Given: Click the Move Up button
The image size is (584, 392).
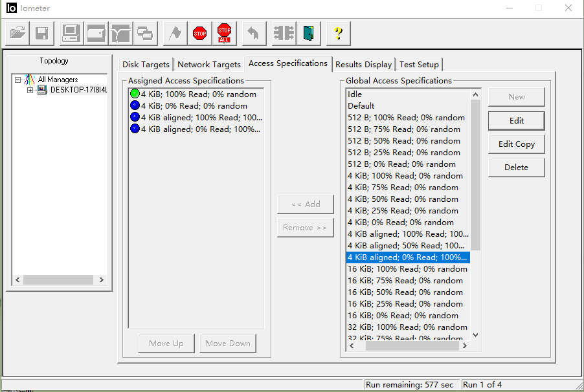Looking at the screenshot, I should [x=166, y=343].
